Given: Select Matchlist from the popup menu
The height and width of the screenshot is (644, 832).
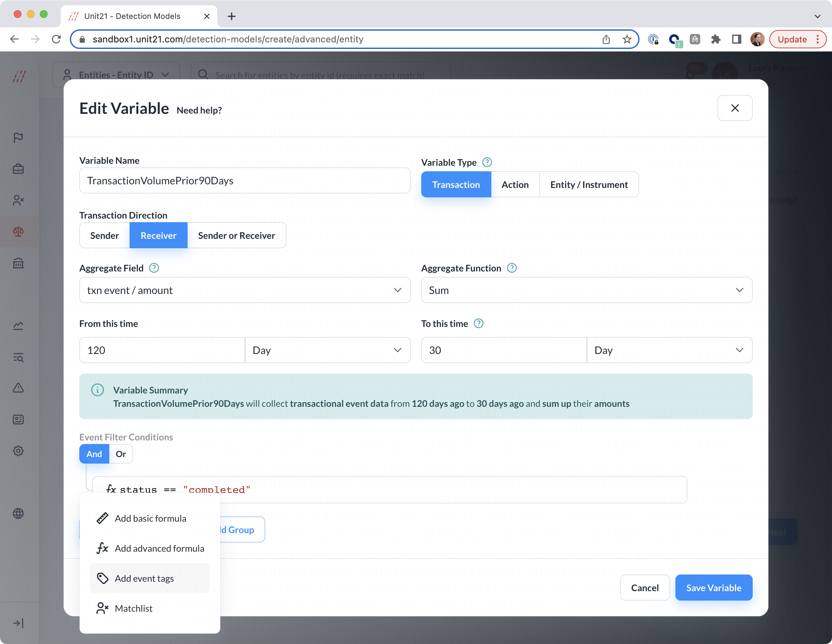Looking at the screenshot, I should 134,608.
